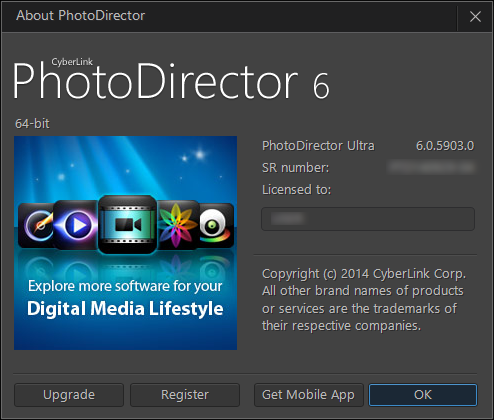Screen dimensions: 494x420
Task: Click the Digital Media Lifestyle banner text
Action: click(x=125, y=308)
